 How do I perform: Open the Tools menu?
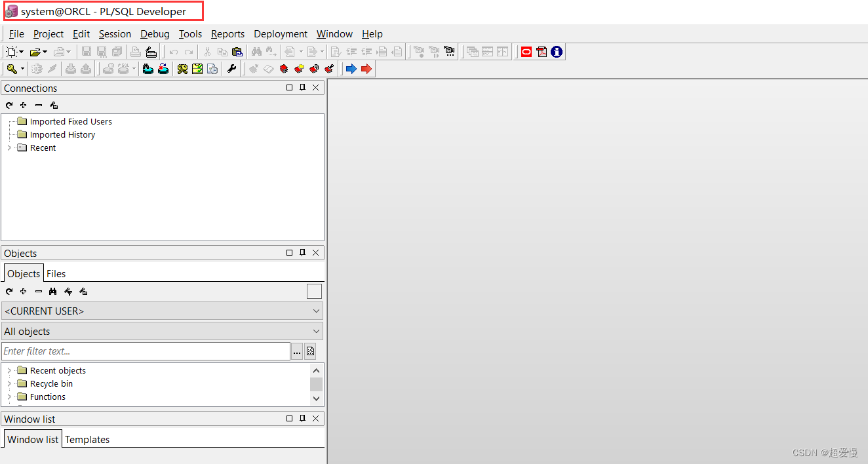click(190, 34)
